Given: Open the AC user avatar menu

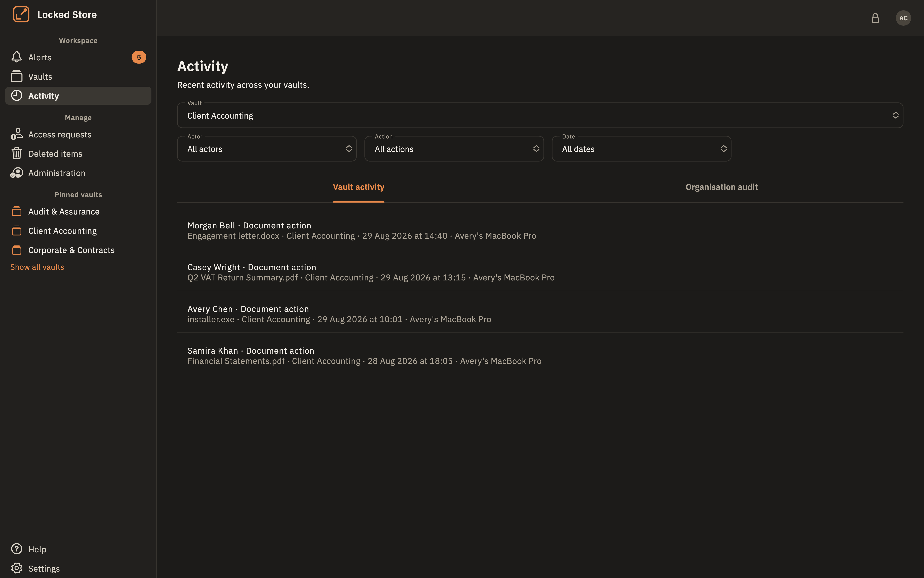Looking at the screenshot, I should point(903,18).
